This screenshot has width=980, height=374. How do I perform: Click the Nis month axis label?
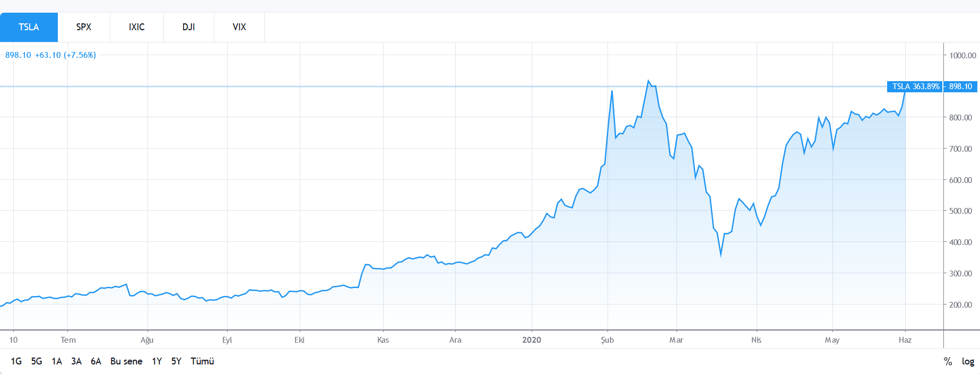(756, 340)
